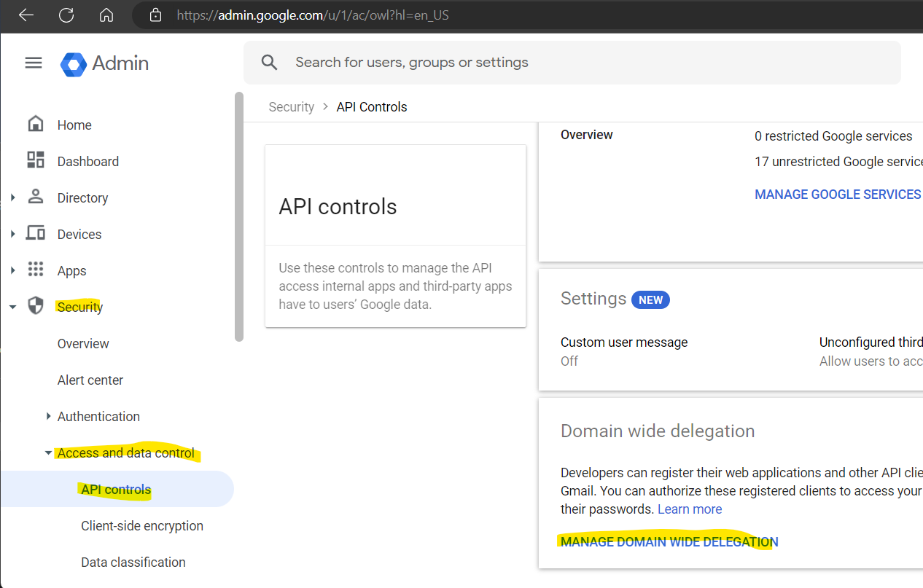Click the site permissions lock icon

point(155,15)
